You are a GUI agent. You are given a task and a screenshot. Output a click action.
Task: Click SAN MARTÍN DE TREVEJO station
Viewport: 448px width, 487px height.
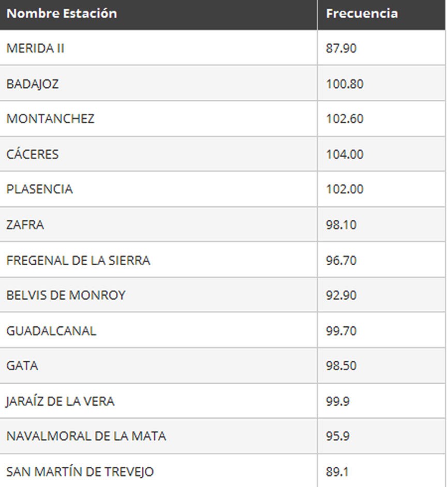80,471
